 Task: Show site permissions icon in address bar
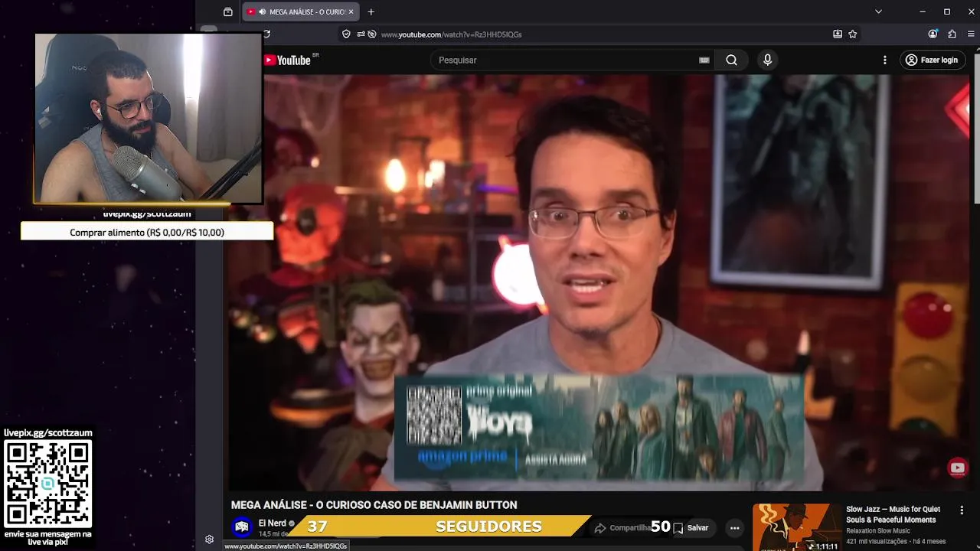[360, 34]
